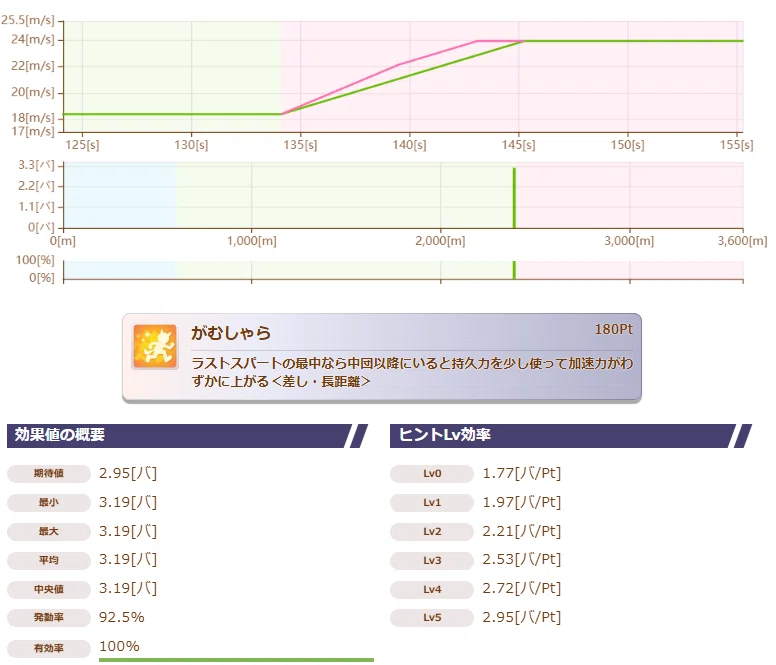Click the ヒントLv効率 section header

click(570, 435)
